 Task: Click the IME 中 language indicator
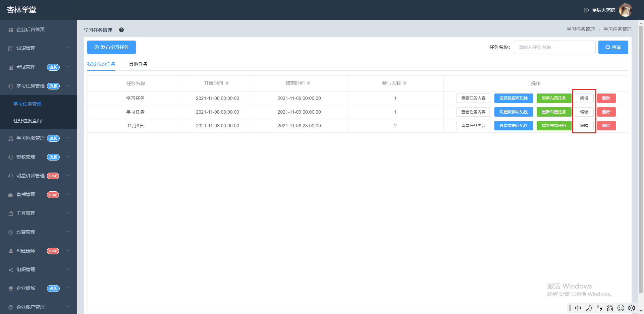[578, 308]
